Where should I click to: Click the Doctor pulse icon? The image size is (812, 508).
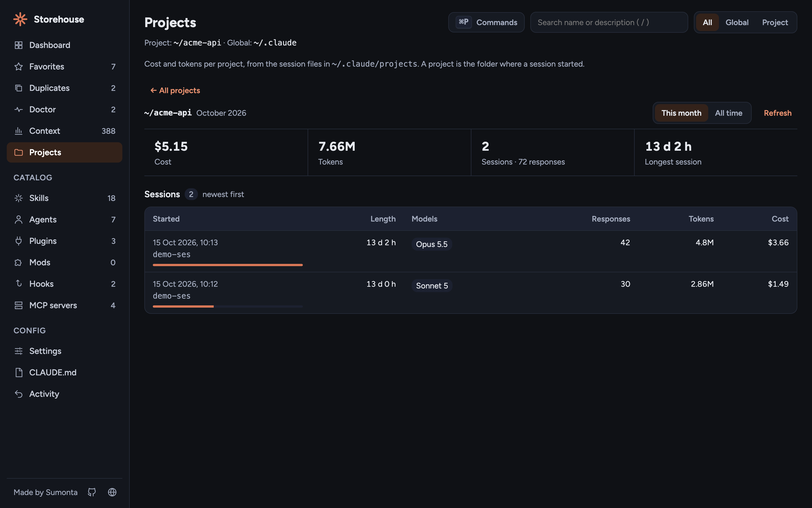point(18,110)
